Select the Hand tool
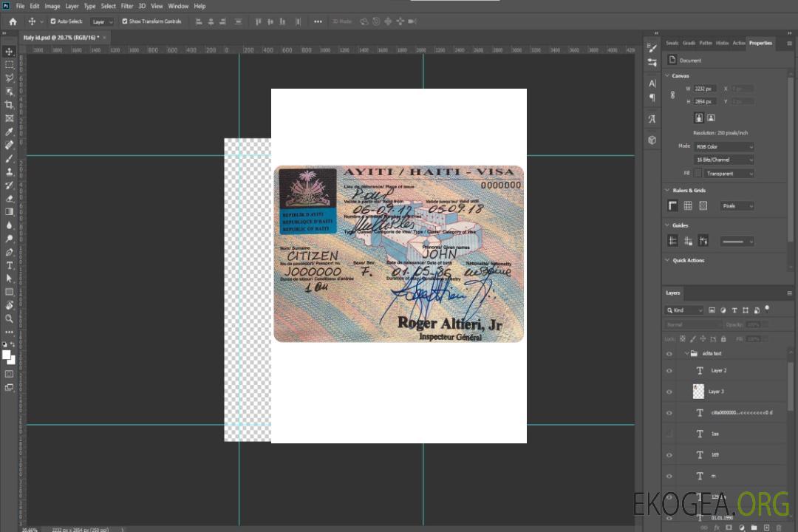 [9, 305]
